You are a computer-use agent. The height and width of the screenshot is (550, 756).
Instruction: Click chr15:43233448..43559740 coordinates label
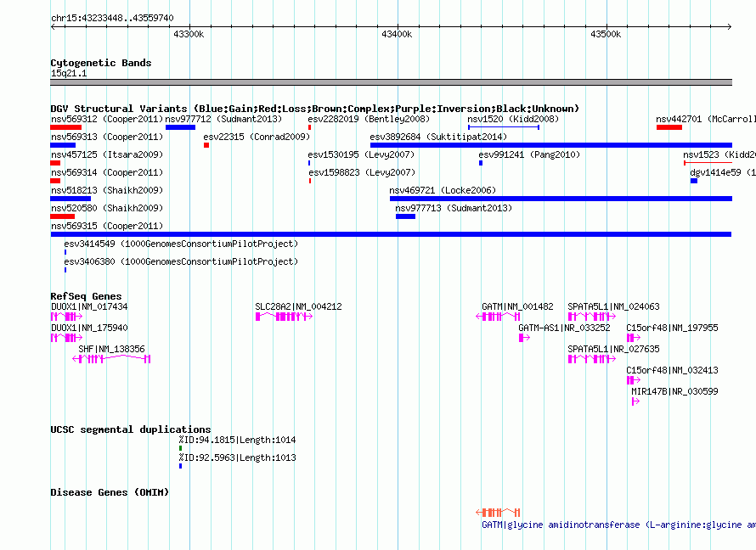pos(112,18)
